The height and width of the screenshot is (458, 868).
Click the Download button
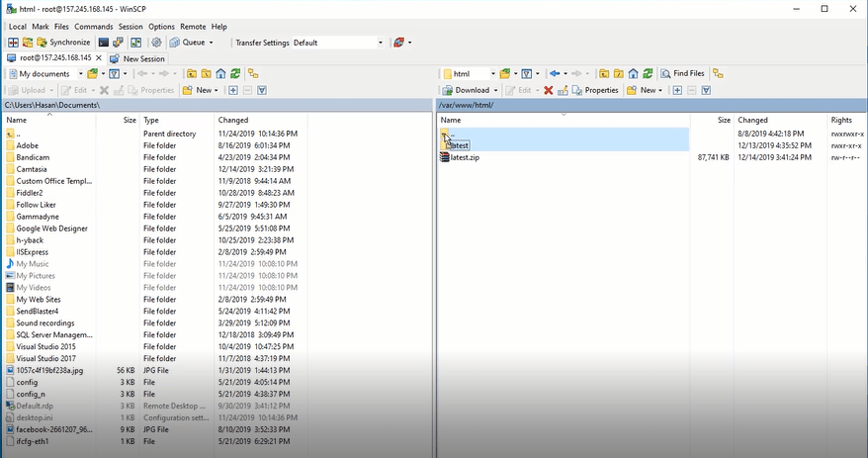[466, 90]
